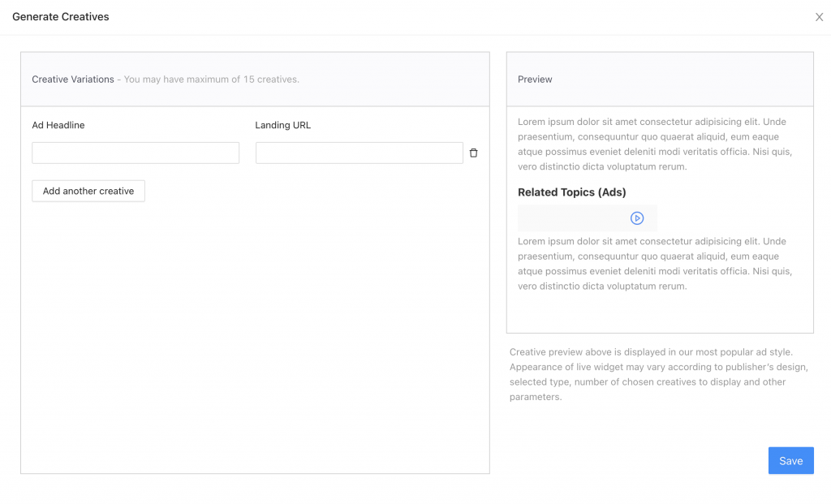Click the Ad Headline label

coord(58,125)
